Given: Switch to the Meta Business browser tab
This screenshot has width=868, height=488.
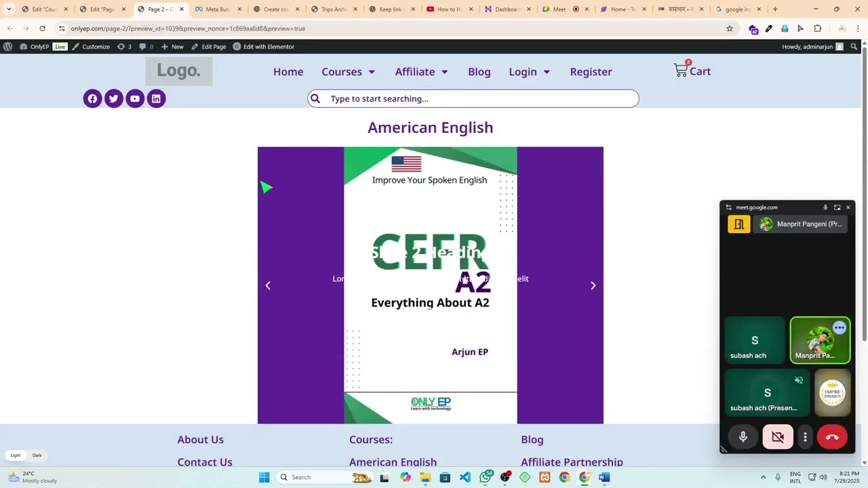Looking at the screenshot, I should pyautogui.click(x=216, y=9).
